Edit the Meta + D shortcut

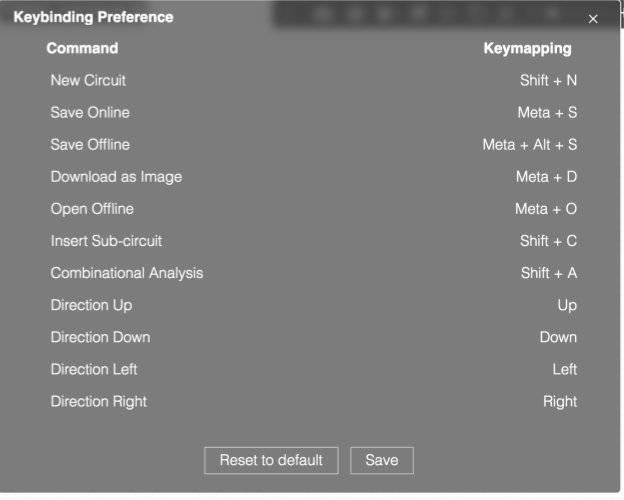[x=546, y=177]
